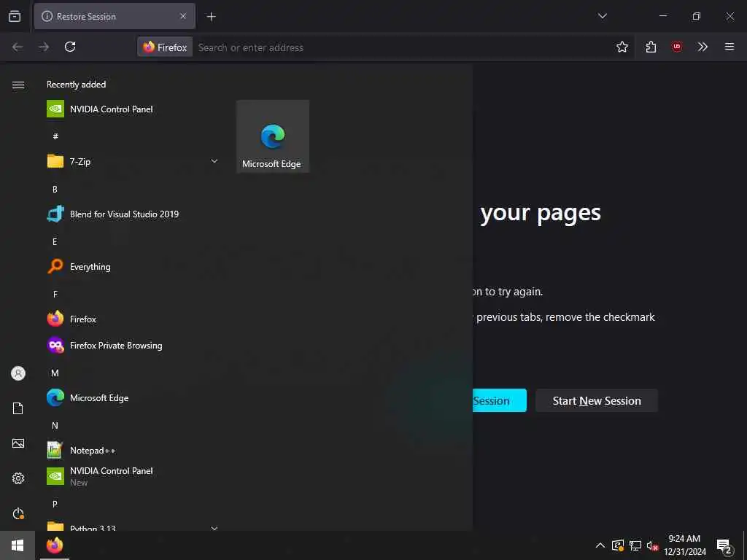Image resolution: width=747 pixels, height=560 pixels.
Task: Click Firefox icon on the taskbar
Action: click(x=55, y=545)
